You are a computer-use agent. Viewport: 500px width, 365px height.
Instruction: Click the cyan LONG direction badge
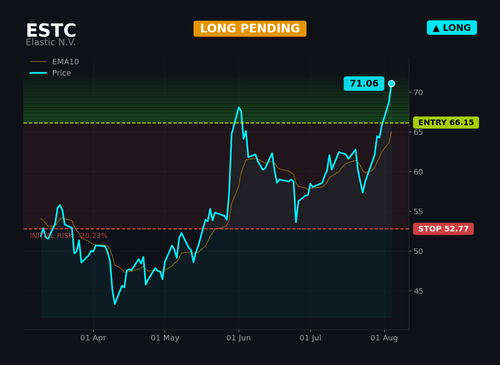coord(452,28)
